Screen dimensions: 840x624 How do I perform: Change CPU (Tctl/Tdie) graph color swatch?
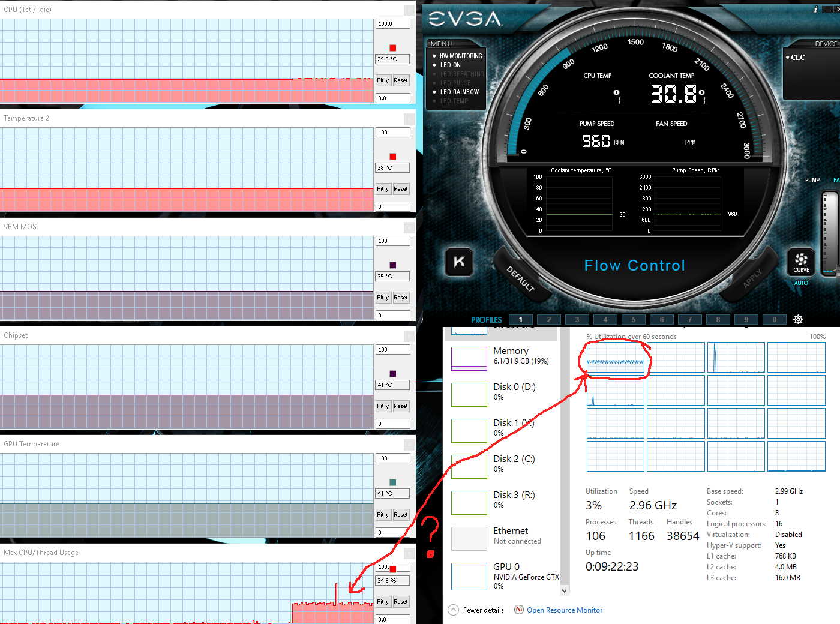click(393, 48)
